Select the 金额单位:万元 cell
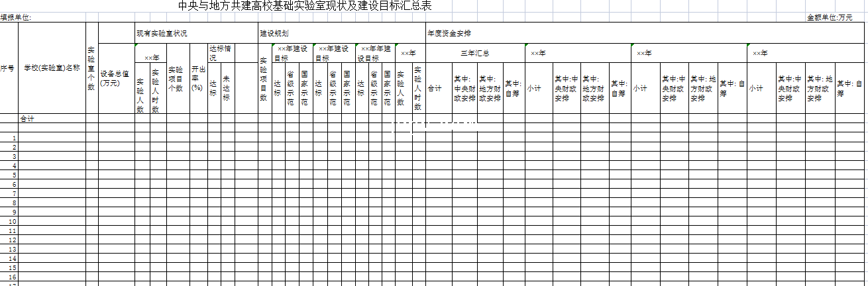This screenshot has height=286, width=868. tap(829, 18)
